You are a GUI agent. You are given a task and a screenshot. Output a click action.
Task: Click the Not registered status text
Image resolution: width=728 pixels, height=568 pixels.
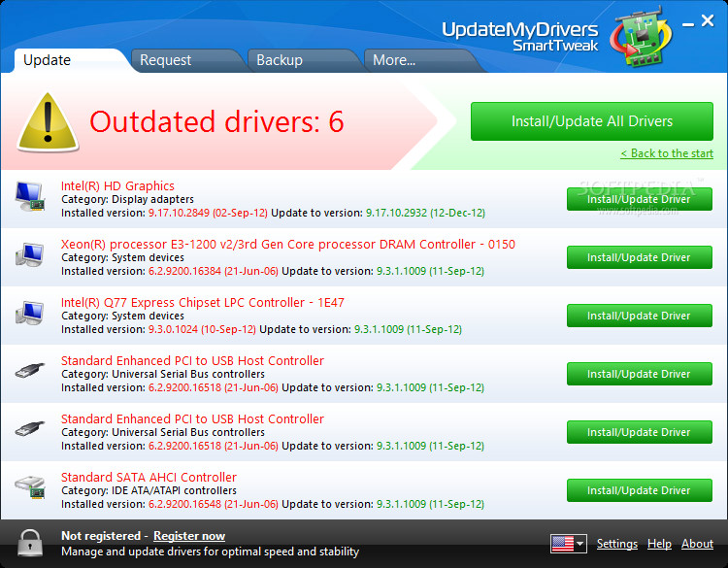[x=101, y=536]
